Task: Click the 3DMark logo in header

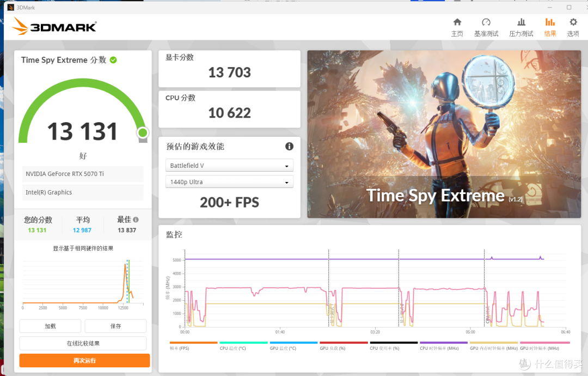Action: 54,27
